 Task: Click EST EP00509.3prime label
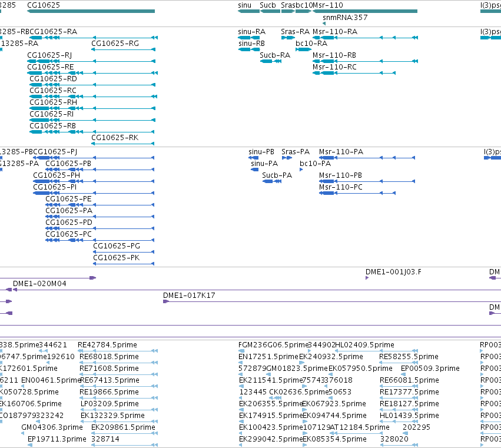click(430, 369)
